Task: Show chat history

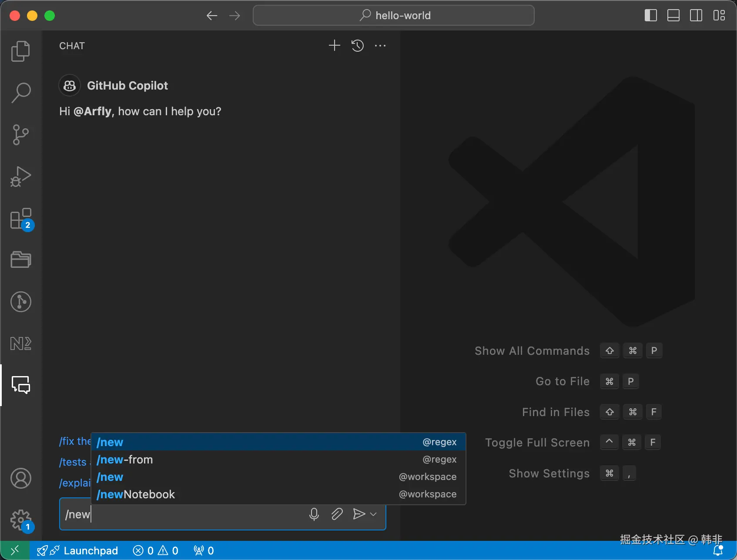Action: pyautogui.click(x=358, y=46)
